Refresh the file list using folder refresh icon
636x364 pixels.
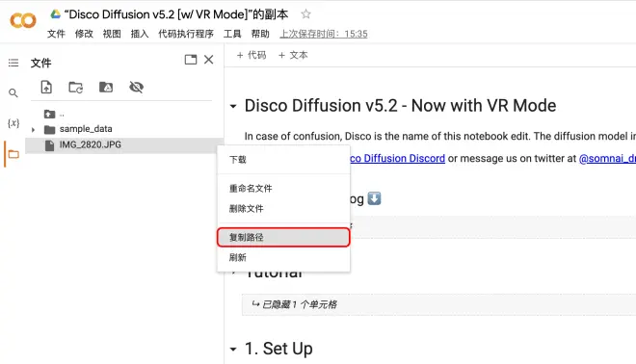(x=76, y=88)
